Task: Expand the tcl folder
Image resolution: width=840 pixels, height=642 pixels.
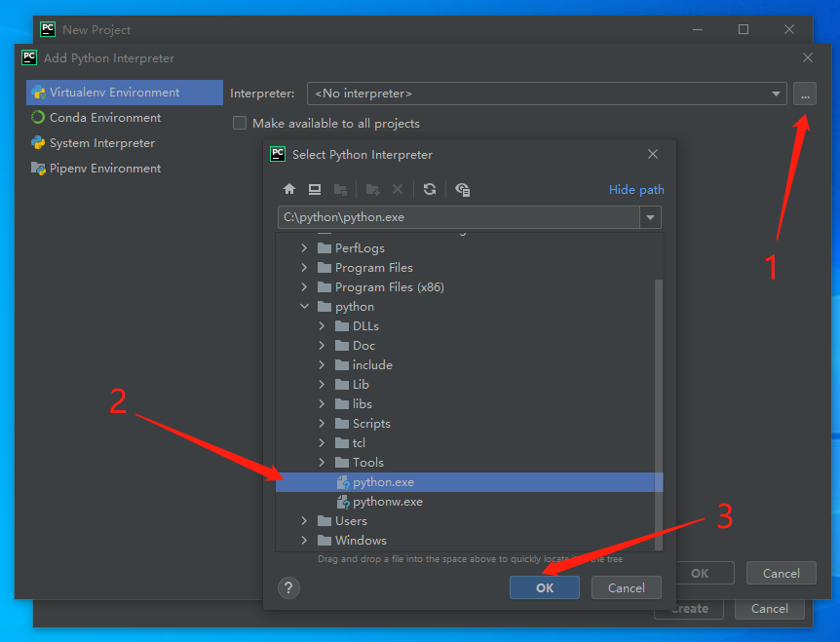Action: pos(322,443)
